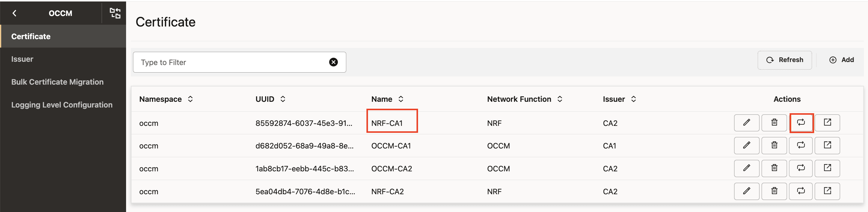Focus the Type to Filter input field
Viewport: 868px width, 212px height.
233,62
